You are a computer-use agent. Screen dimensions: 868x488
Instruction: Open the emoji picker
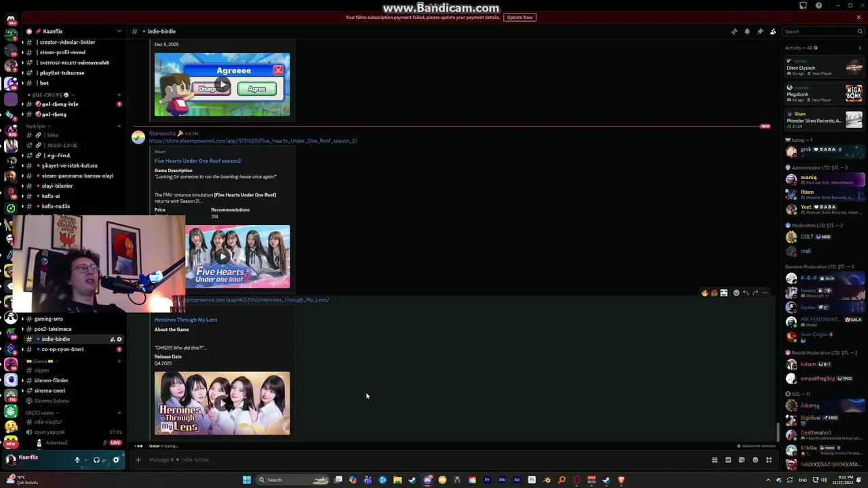click(755, 460)
